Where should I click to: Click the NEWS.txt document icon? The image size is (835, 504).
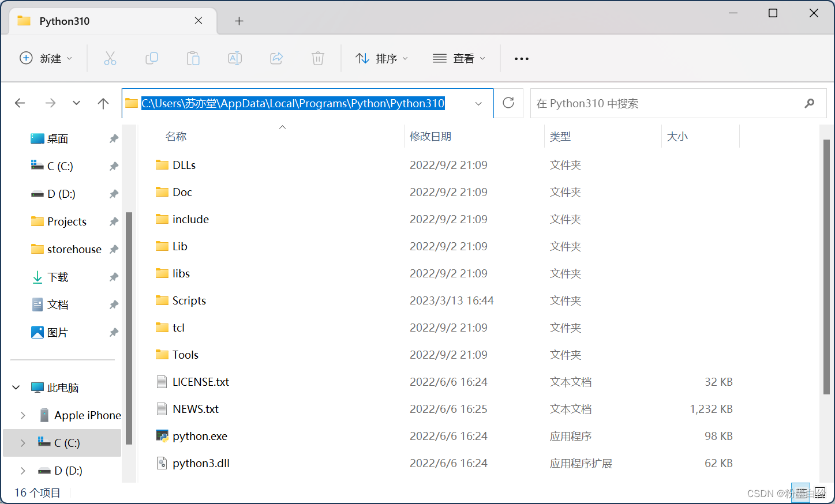162,409
